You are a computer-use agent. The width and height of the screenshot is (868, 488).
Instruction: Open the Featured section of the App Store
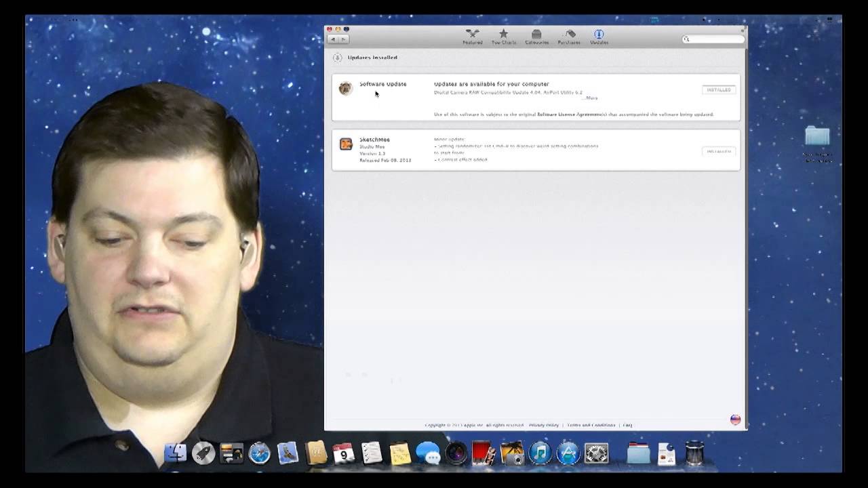click(x=472, y=37)
